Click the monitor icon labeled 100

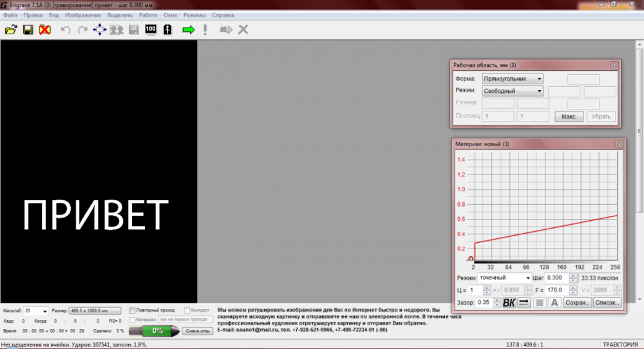tap(151, 30)
